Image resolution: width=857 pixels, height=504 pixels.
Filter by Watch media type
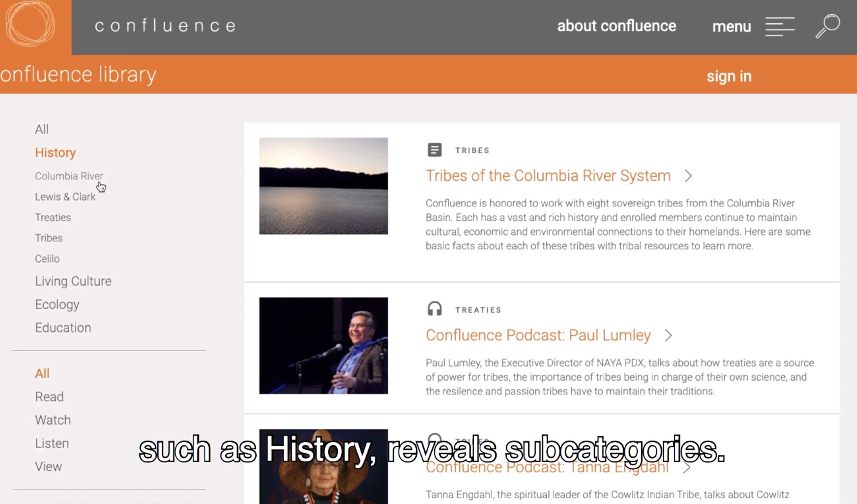(53, 420)
